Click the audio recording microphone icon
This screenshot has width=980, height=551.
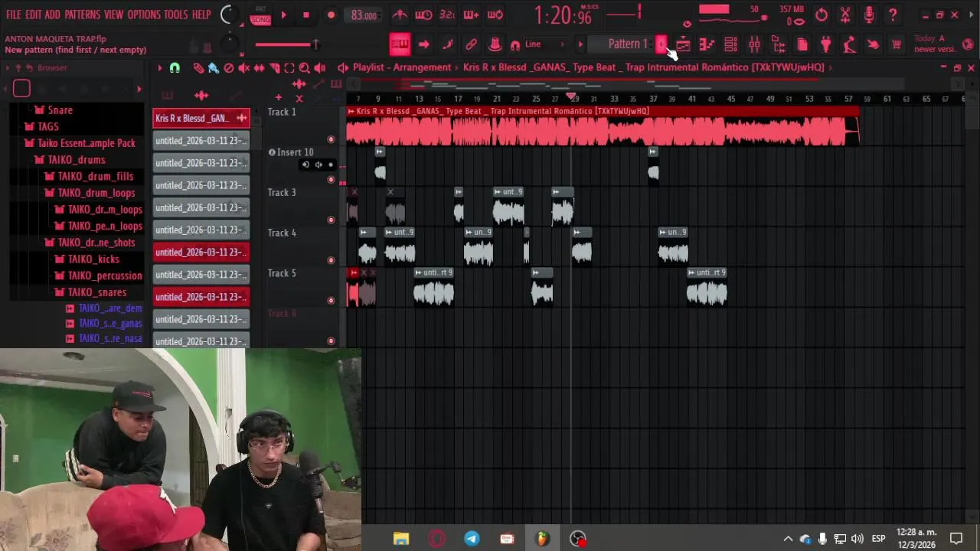pos(869,15)
